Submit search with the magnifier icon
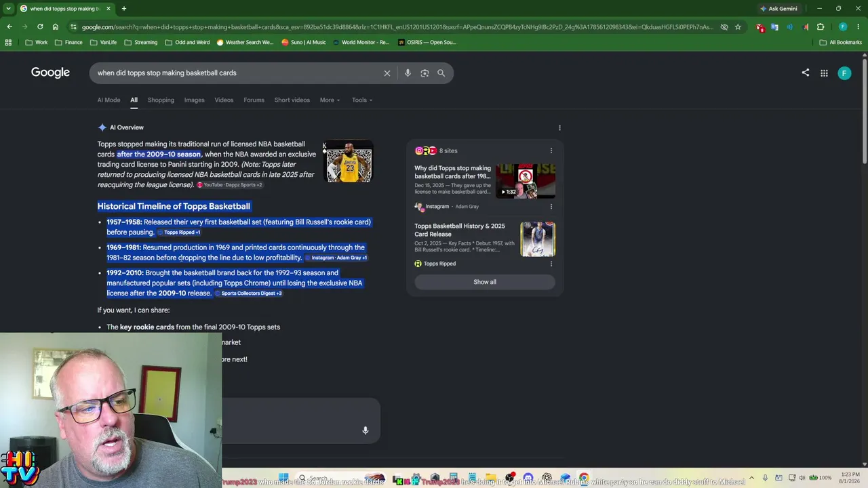 pyautogui.click(x=441, y=73)
